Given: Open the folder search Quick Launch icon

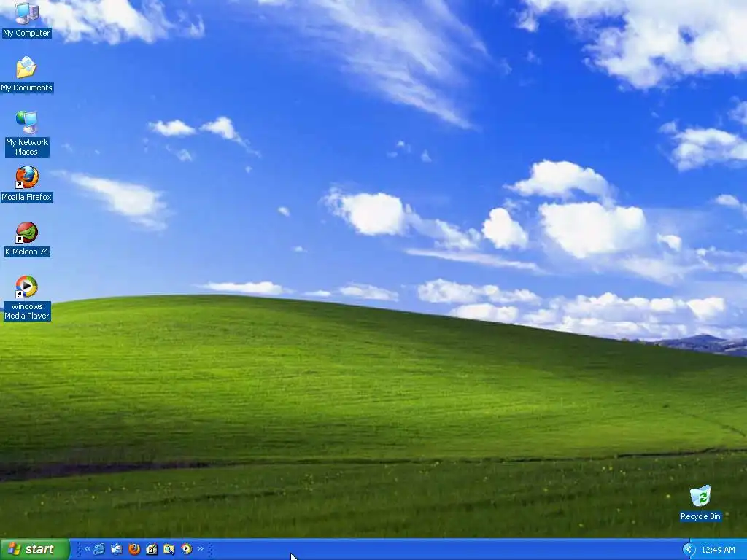Looking at the screenshot, I should coord(169,549).
